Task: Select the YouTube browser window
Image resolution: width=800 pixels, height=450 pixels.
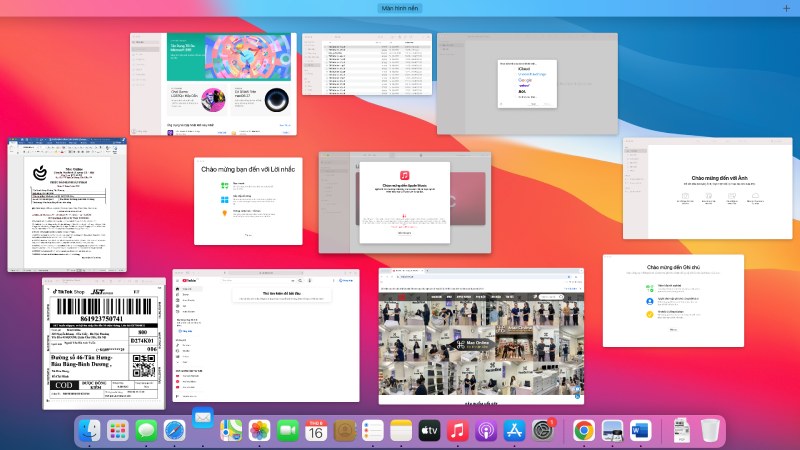Action: pyautogui.click(x=266, y=336)
